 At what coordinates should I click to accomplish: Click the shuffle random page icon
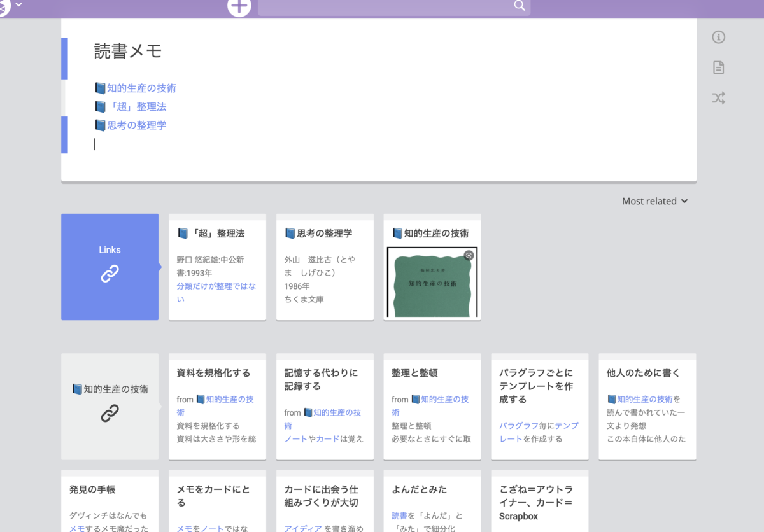718,98
